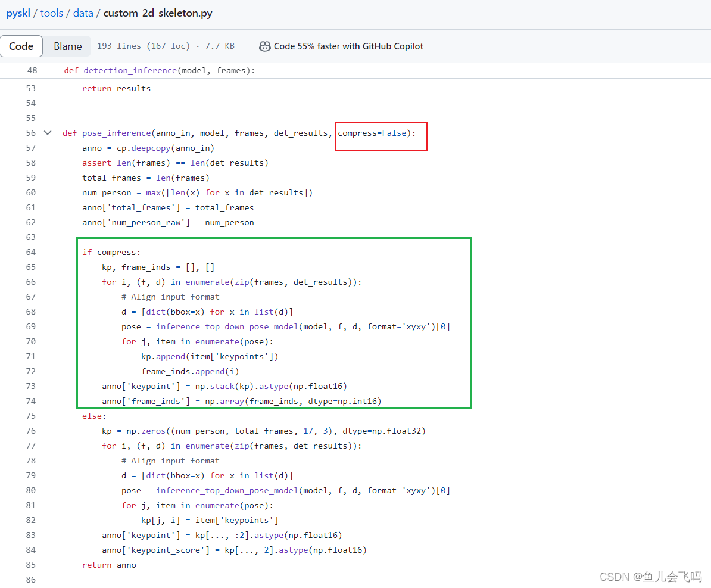This screenshot has width=711, height=588.
Task: Open the pyskl repository breadcrumb link
Action: (18, 13)
